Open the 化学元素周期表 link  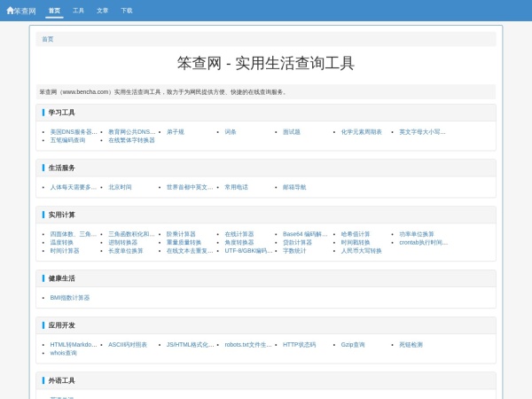coord(362,131)
